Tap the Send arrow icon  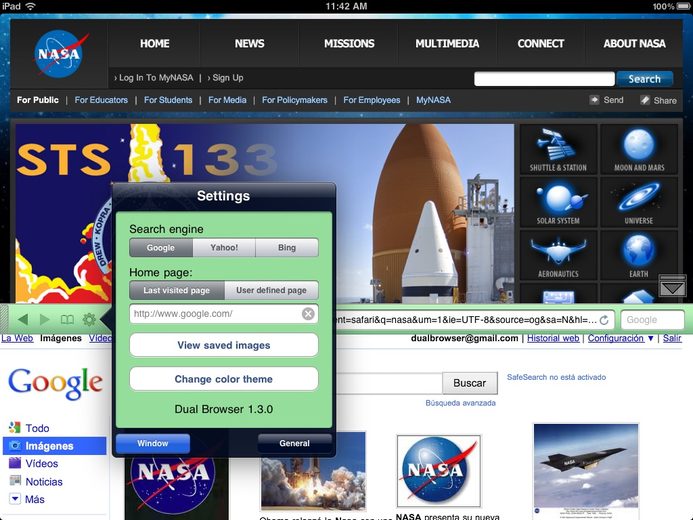[594, 100]
